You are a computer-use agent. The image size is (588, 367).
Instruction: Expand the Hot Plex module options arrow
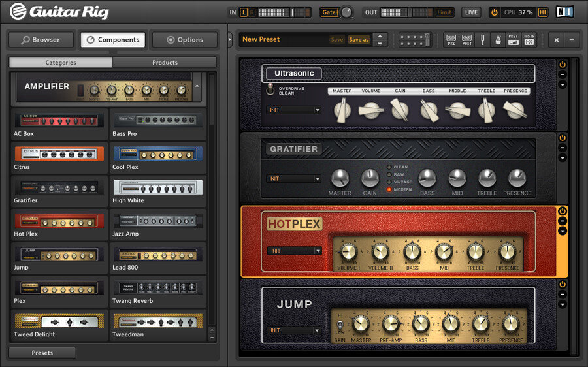coord(563,231)
